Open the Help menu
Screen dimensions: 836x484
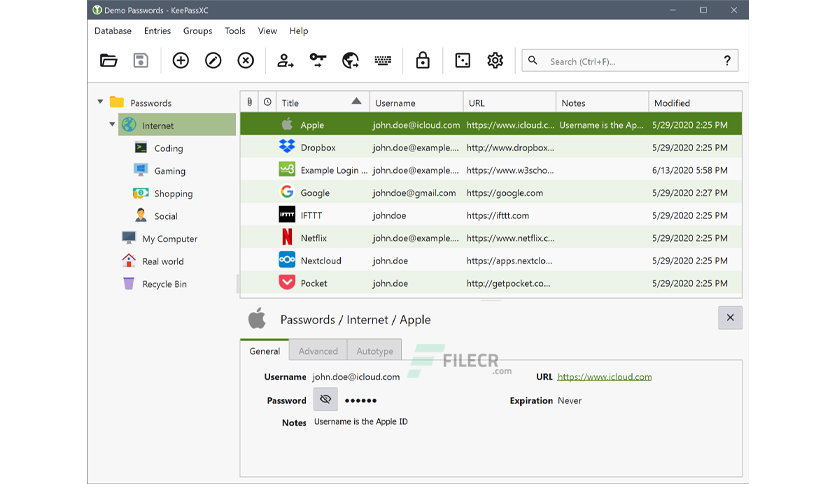click(299, 31)
